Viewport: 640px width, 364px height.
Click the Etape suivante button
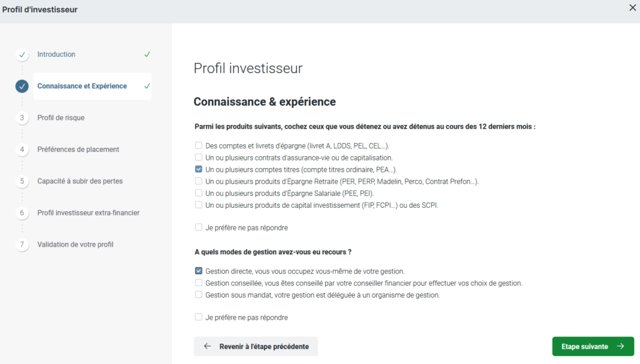592,347
